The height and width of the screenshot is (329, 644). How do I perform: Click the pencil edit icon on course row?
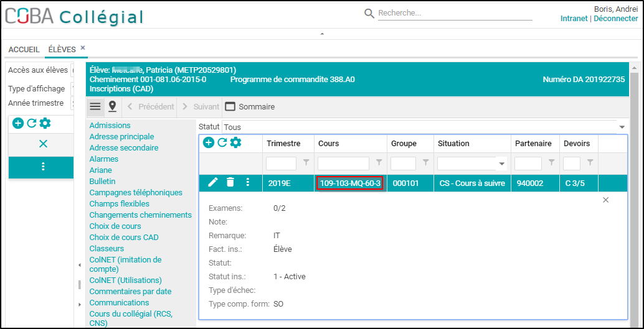pyautogui.click(x=212, y=182)
